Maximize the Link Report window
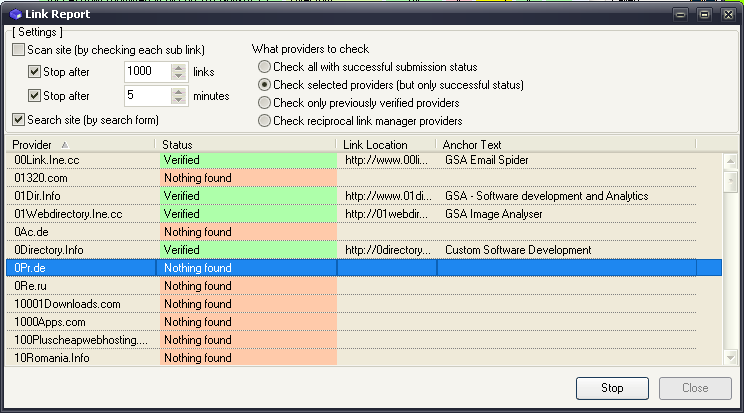744x413 pixels. click(x=704, y=14)
